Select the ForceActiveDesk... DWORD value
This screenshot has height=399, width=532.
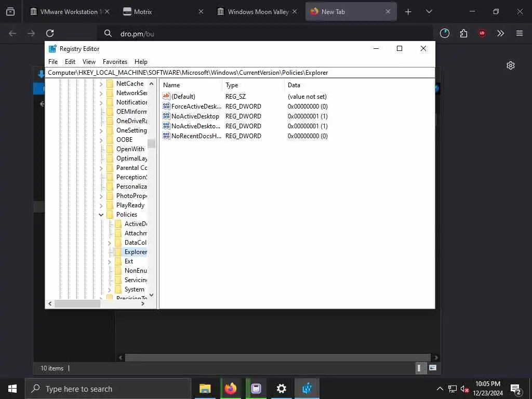coord(196,107)
